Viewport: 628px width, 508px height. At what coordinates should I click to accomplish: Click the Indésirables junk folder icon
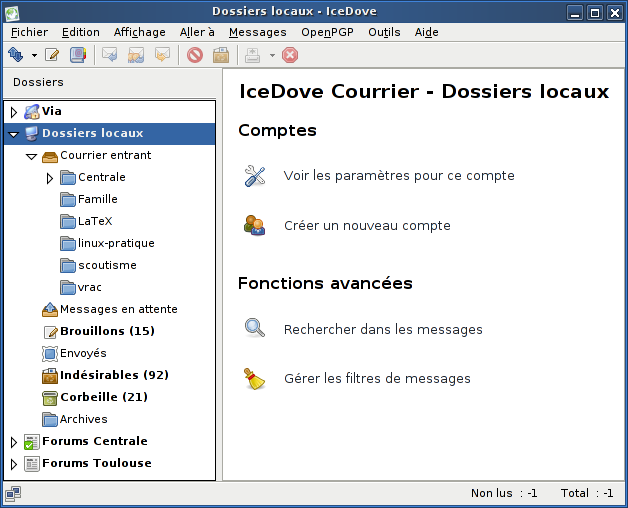(50, 375)
